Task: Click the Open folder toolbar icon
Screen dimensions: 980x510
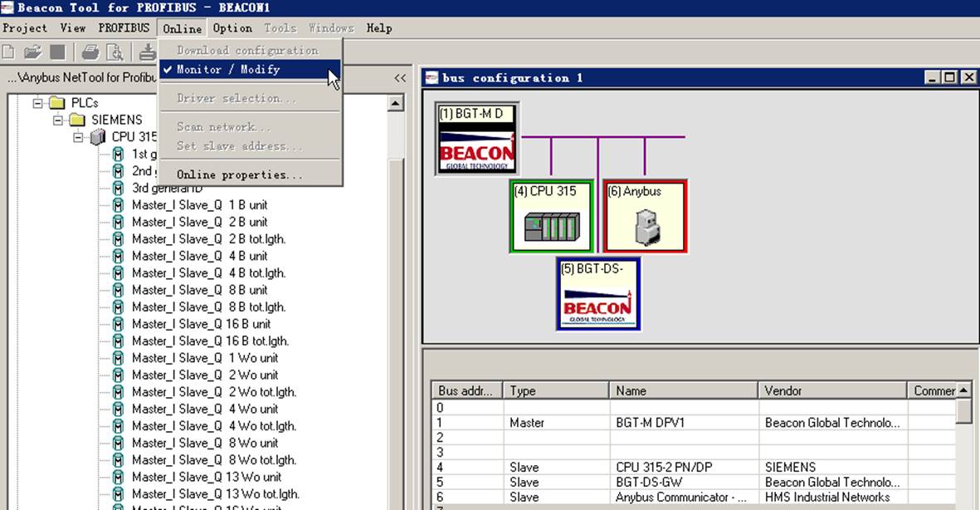Action: (32, 52)
